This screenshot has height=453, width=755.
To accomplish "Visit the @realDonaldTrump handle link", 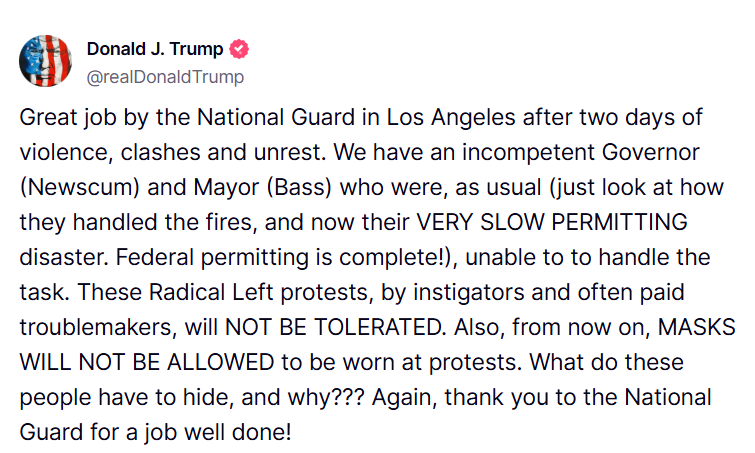I will (x=165, y=77).
